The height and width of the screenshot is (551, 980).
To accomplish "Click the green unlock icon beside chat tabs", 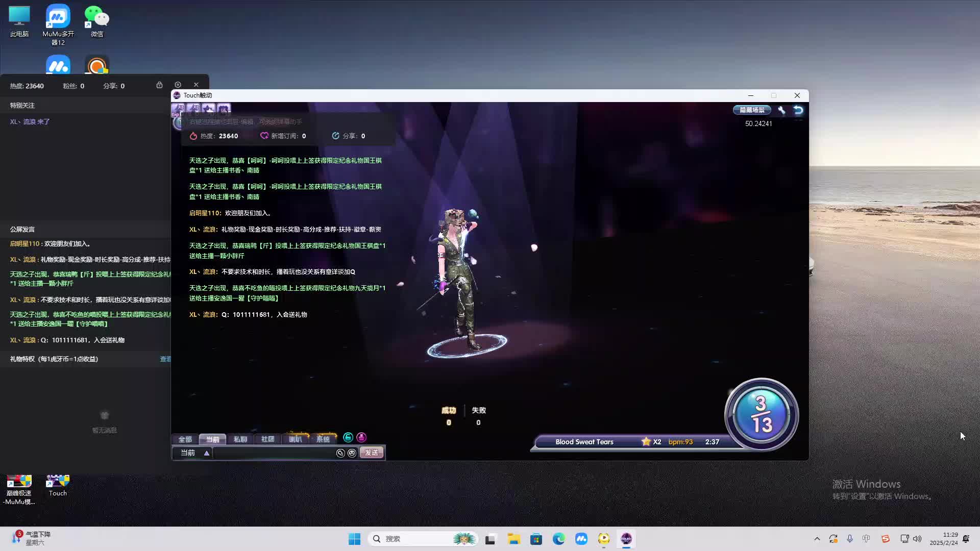I will pyautogui.click(x=348, y=438).
